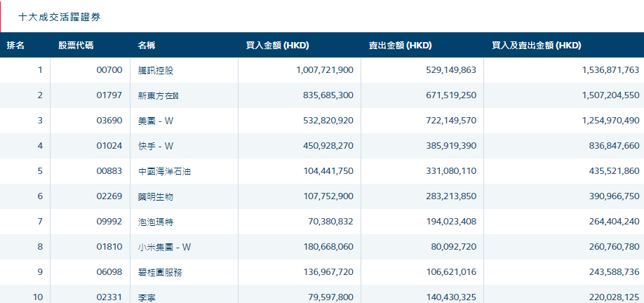Image resolution: width=644 pixels, height=303 pixels.
Task: Click buy amount 79,597,800
Action: pyautogui.click(x=330, y=297)
